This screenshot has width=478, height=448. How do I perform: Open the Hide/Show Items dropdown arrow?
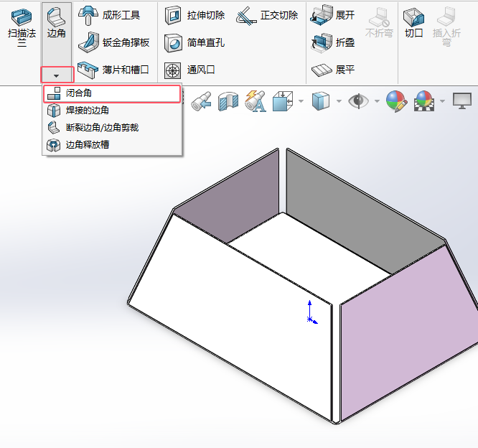[x=377, y=101]
